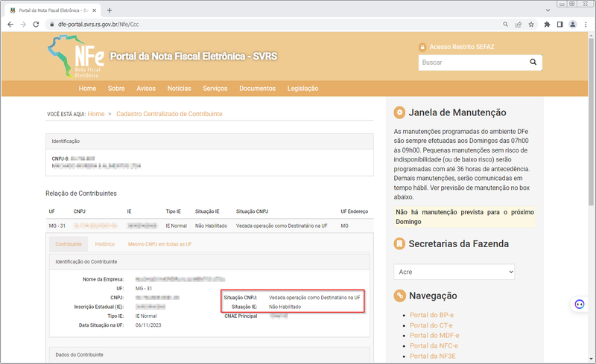
Task: Click the NFe portal logo
Action: pyautogui.click(x=76, y=57)
